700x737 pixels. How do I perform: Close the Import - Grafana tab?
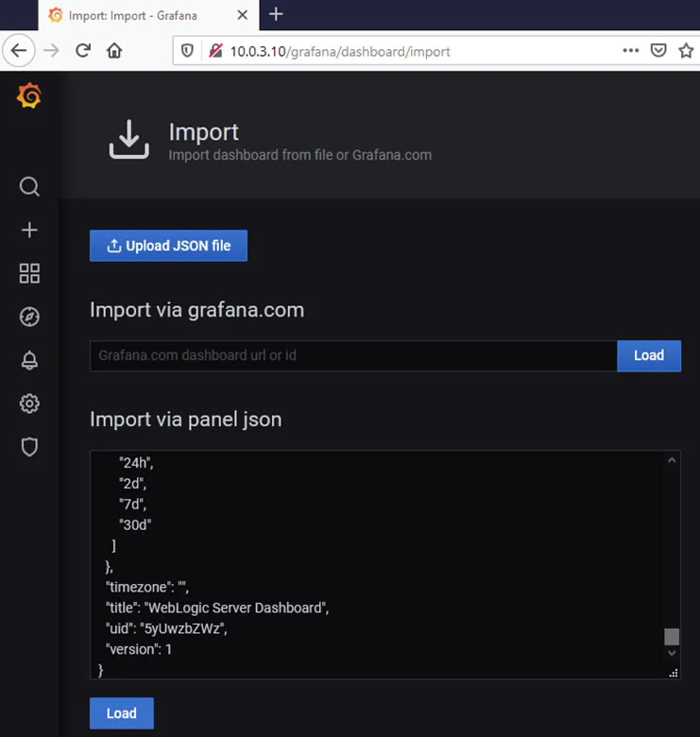pyautogui.click(x=243, y=15)
